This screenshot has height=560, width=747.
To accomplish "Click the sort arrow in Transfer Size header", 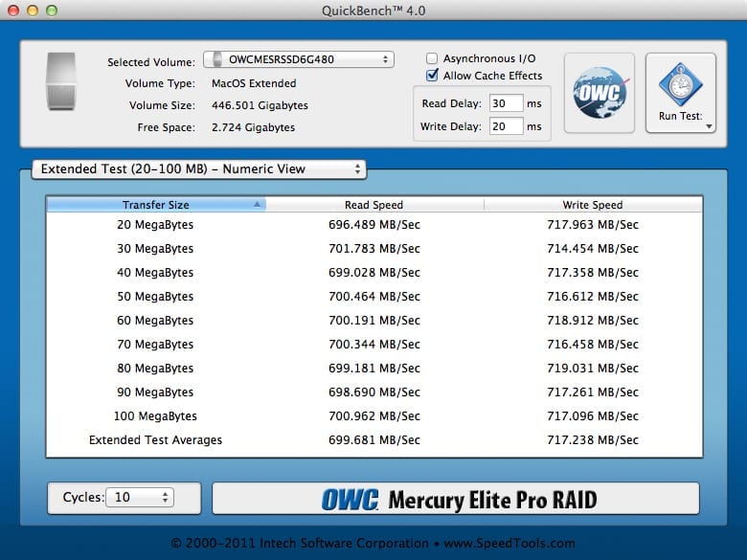I will (257, 205).
